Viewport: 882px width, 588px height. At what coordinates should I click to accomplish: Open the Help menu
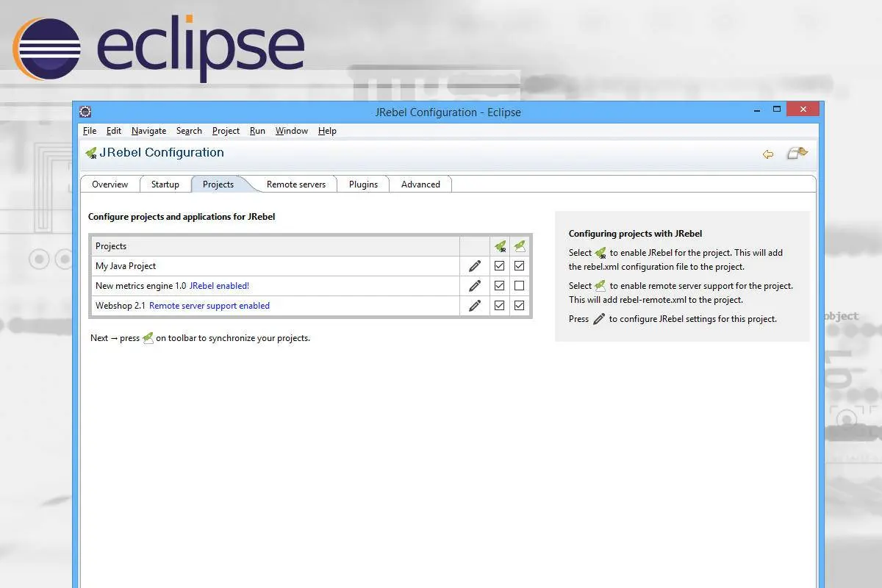[327, 131]
